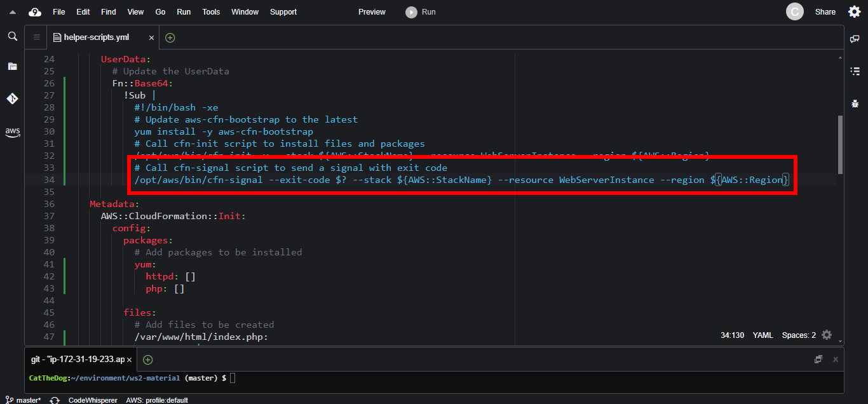The width and height of the screenshot is (868, 404).
Task: Open the Outline panel on right sidebar
Action: click(x=855, y=71)
